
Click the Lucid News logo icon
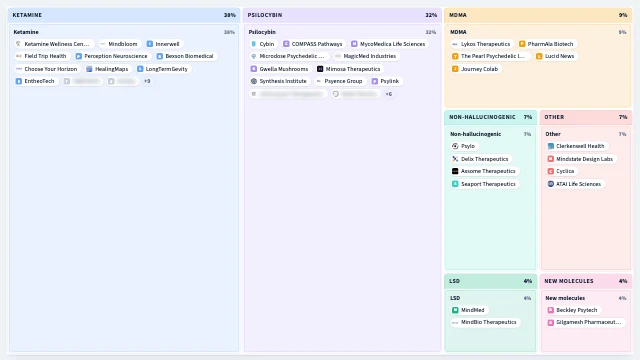click(x=539, y=56)
